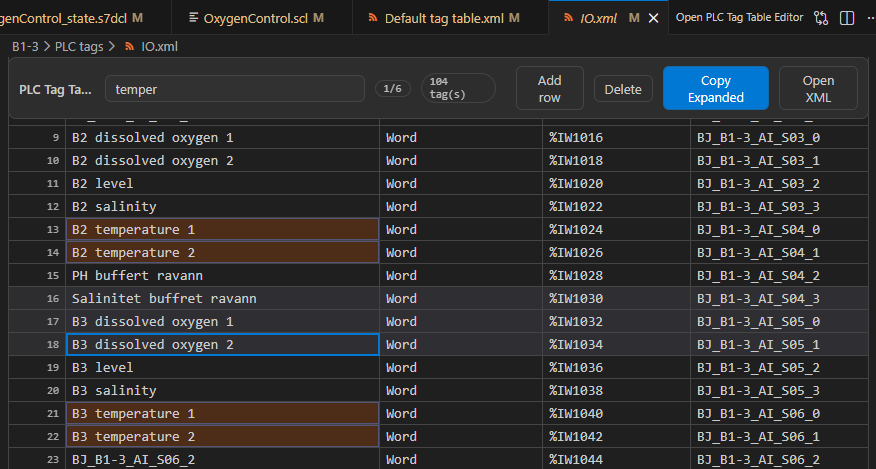Click row number 13
876x469 pixels.
(53, 230)
